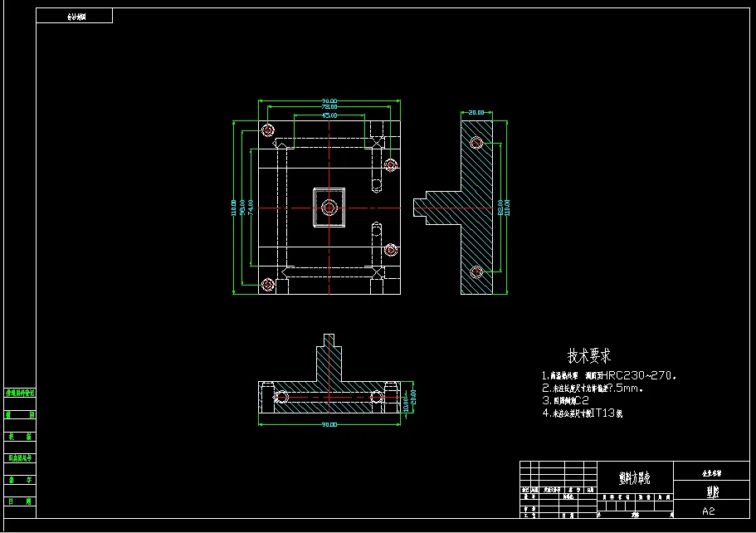
Task: Click the title block cell above A2
Action: [712, 490]
